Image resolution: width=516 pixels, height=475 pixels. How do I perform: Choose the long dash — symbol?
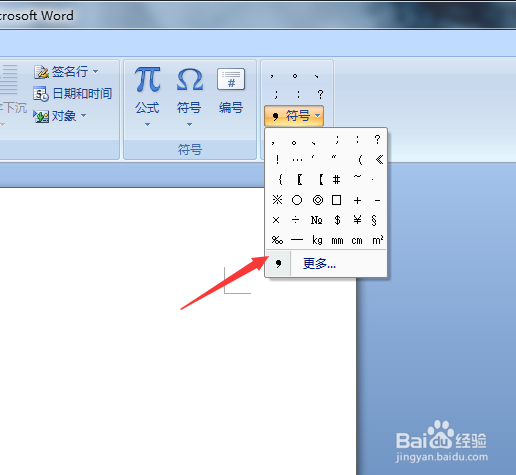click(297, 240)
